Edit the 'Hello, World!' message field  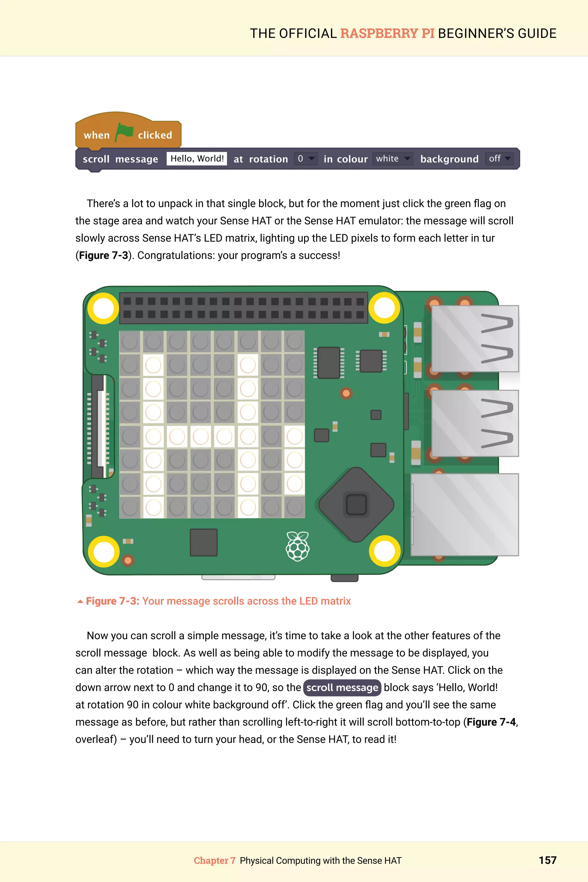point(197,158)
